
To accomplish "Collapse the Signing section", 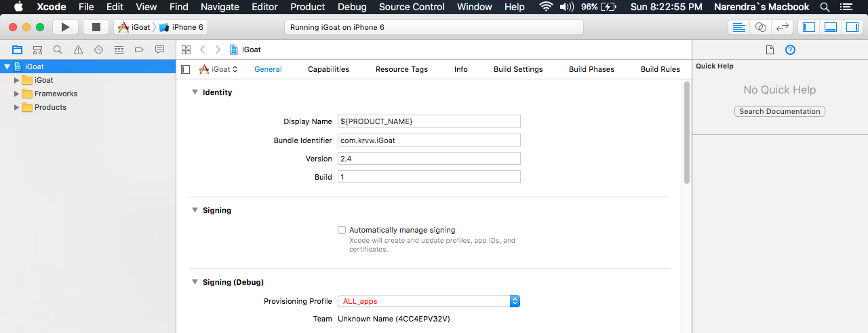I will [x=195, y=210].
